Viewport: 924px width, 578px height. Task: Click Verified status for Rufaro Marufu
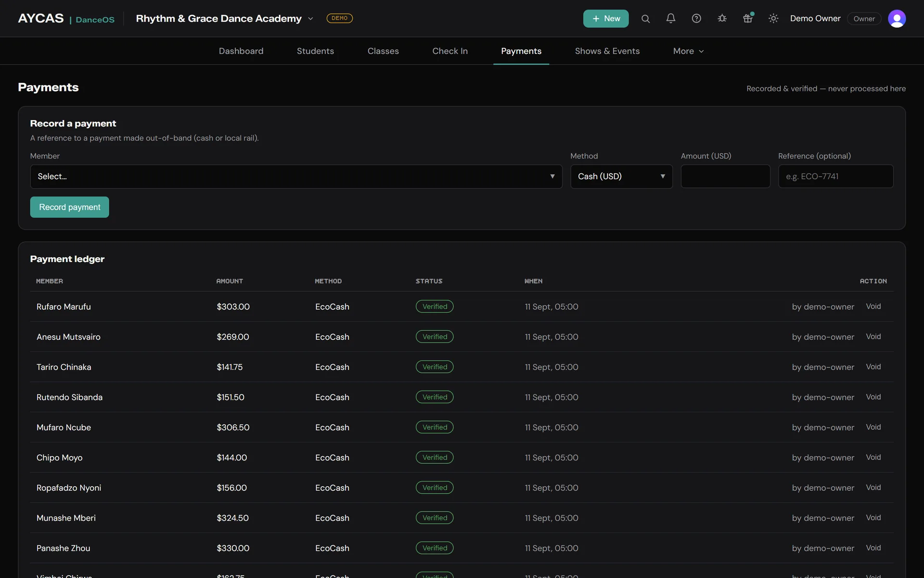(435, 306)
